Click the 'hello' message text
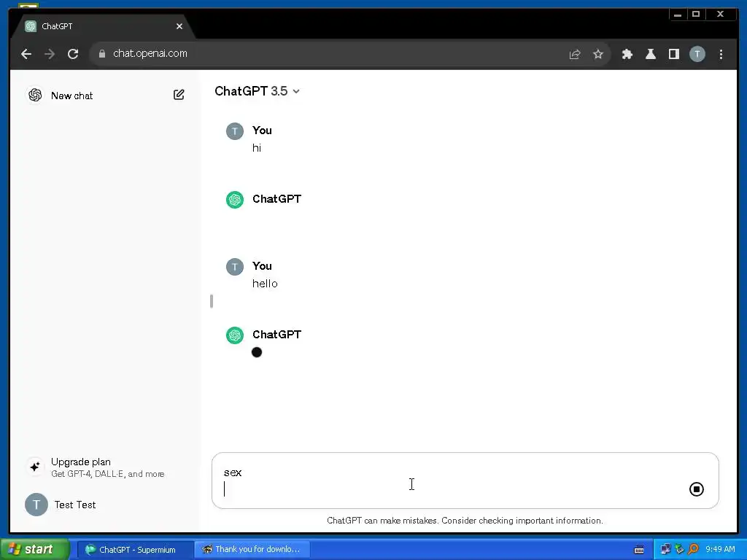The image size is (747, 560). (265, 284)
